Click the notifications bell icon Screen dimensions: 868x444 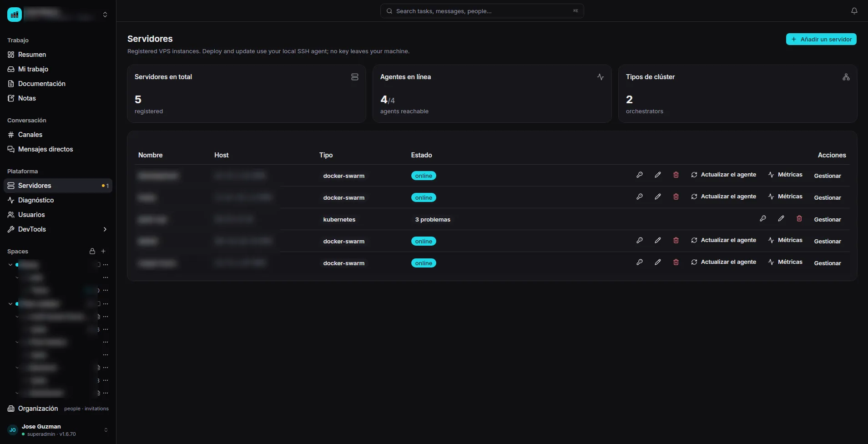click(x=854, y=11)
